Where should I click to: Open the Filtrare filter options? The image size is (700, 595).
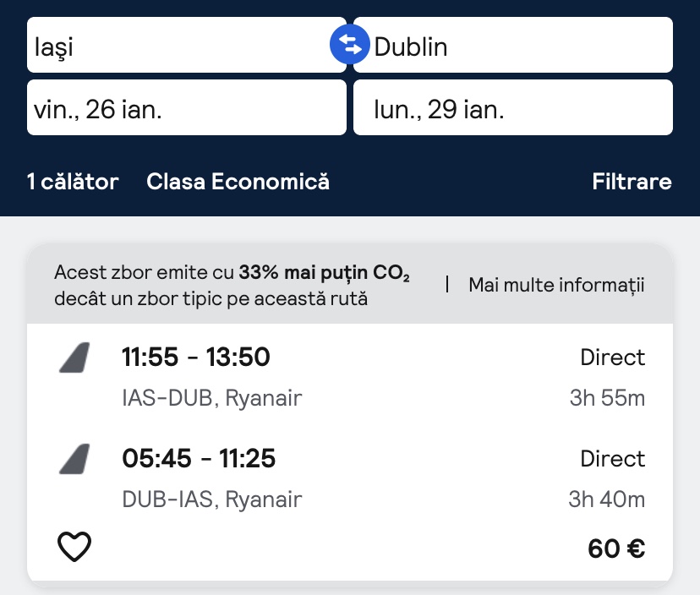632,182
